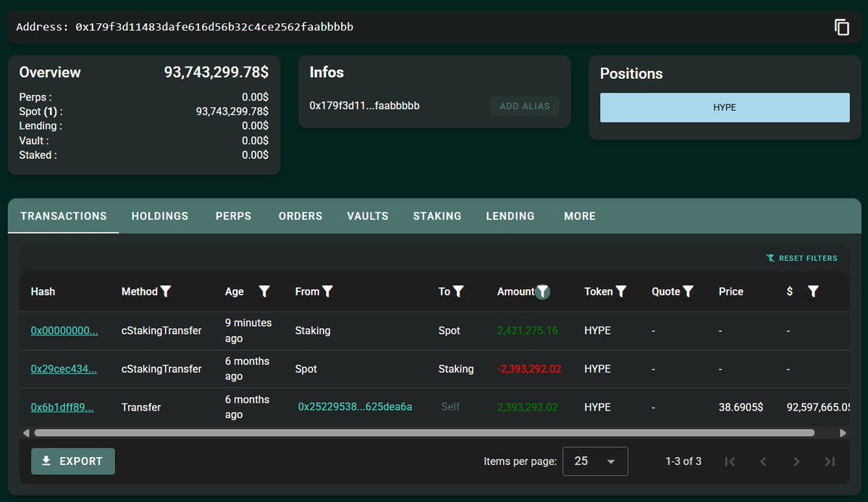Switch to the Holdings tab
868x502 pixels.
tap(160, 216)
